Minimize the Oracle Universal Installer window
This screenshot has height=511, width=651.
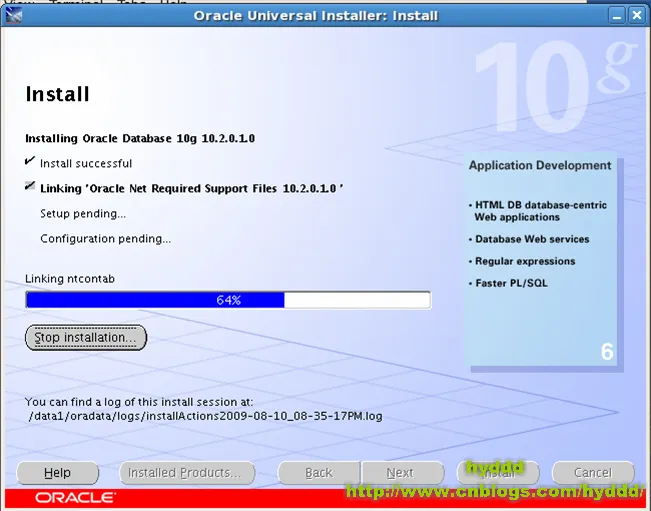(617, 16)
